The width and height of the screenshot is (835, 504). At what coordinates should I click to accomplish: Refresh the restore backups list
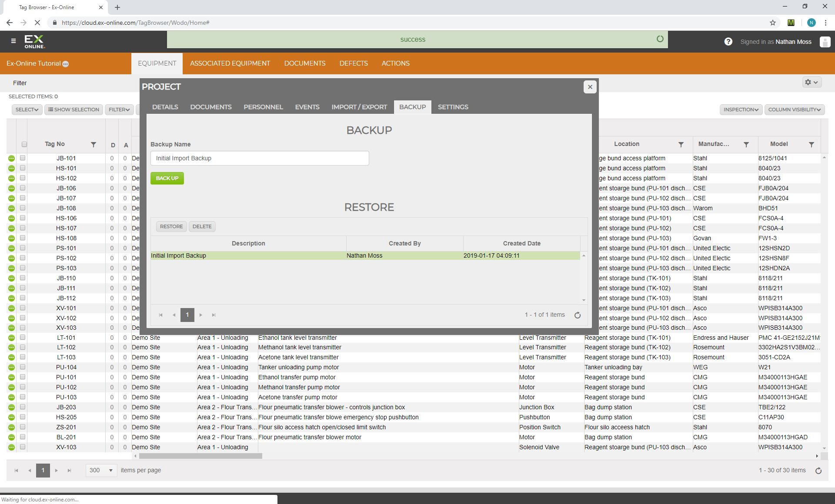click(577, 315)
